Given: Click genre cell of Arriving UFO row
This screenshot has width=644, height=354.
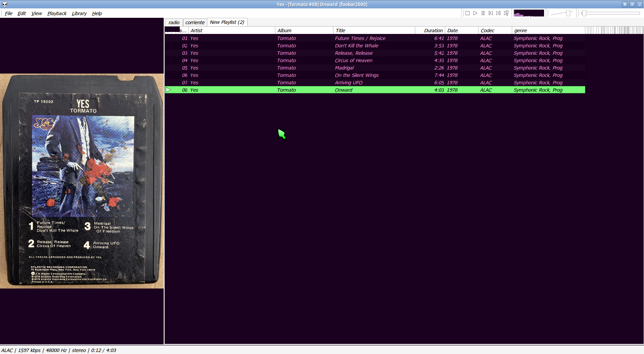Looking at the screenshot, I should 538,83.
